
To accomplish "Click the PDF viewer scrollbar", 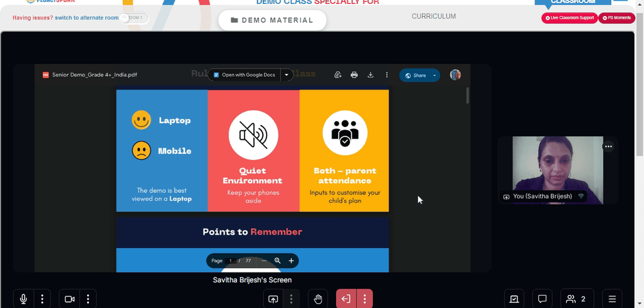I will pyautogui.click(x=468, y=95).
